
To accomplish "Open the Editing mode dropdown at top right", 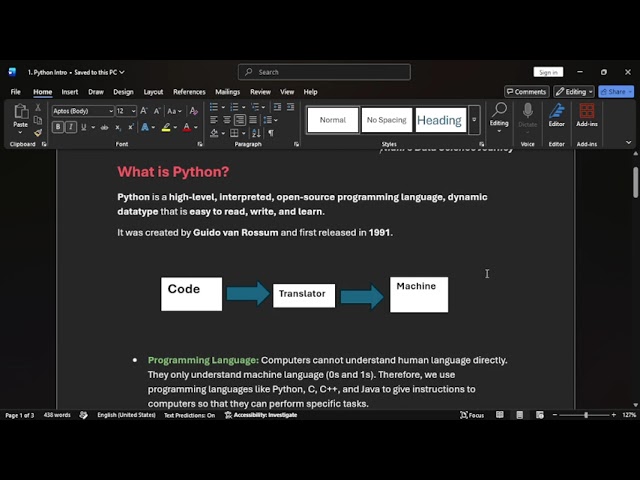I will coord(574,92).
